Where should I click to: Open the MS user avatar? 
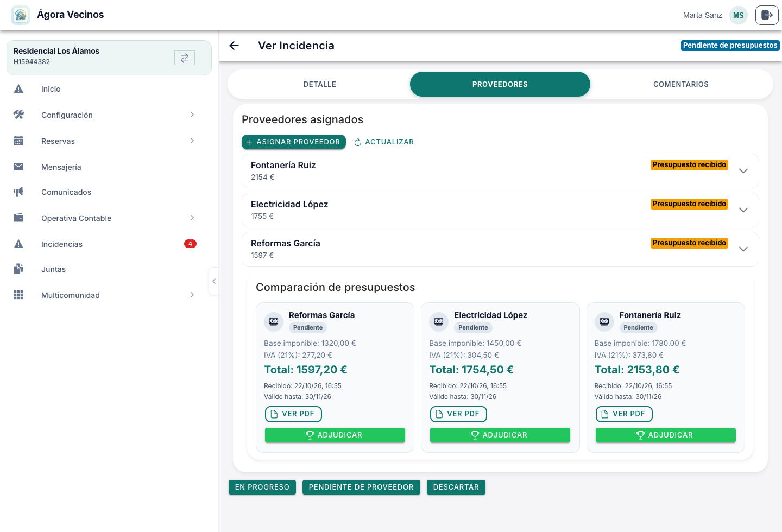[x=738, y=15]
